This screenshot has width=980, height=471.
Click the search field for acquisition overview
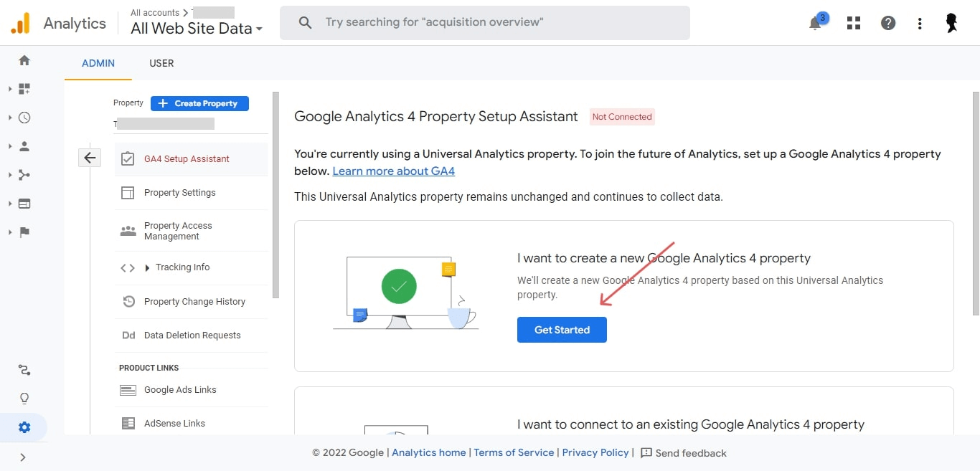coord(485,23)
